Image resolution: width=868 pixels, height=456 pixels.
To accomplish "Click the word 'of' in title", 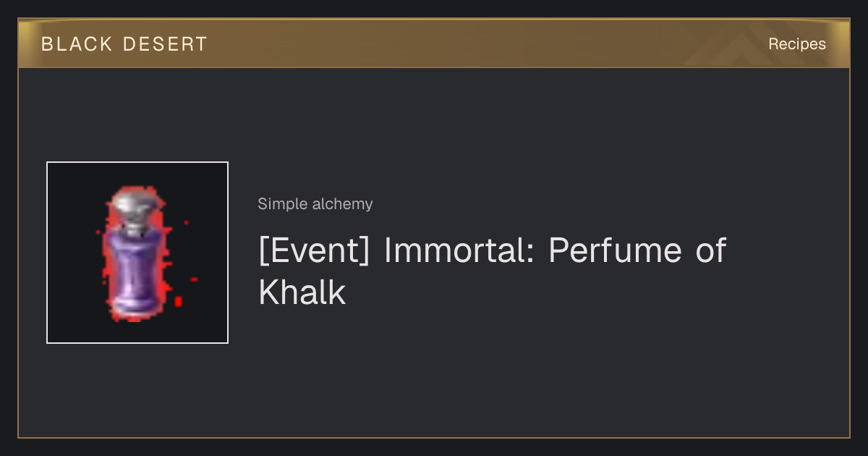I will tap(710, 250).
